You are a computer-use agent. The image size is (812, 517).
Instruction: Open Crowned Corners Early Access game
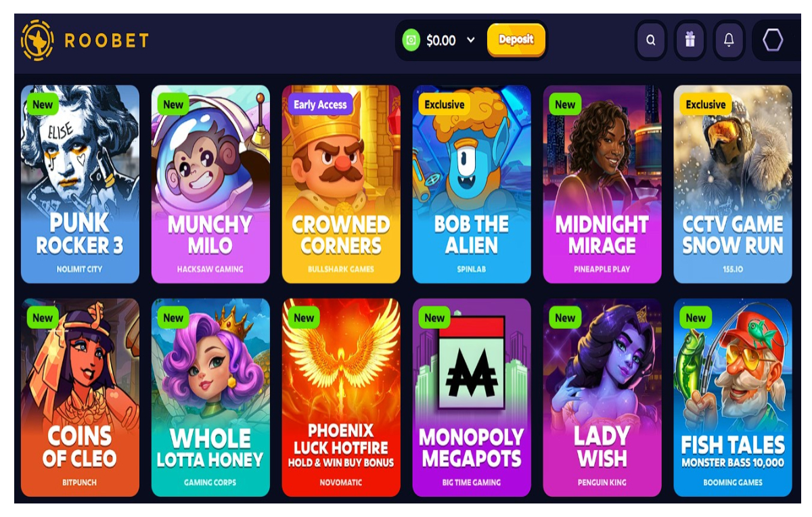341,184
